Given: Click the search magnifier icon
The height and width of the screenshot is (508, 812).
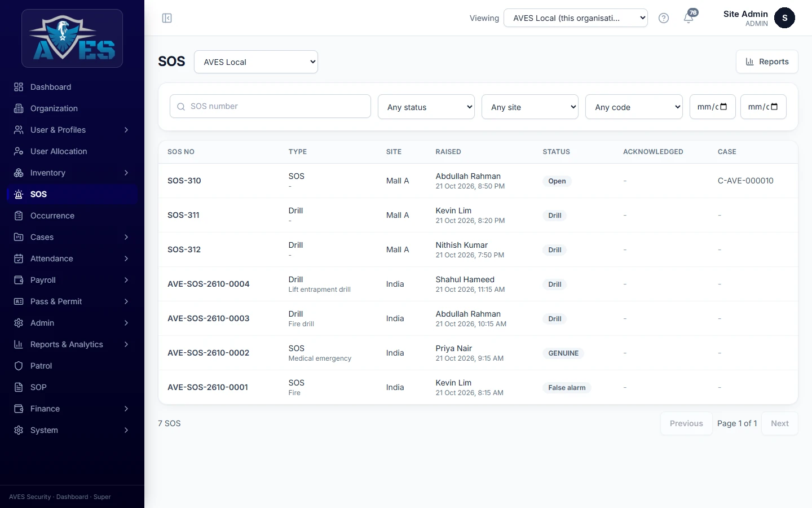Looking at the screenshot, I should (x=181, y=107).
